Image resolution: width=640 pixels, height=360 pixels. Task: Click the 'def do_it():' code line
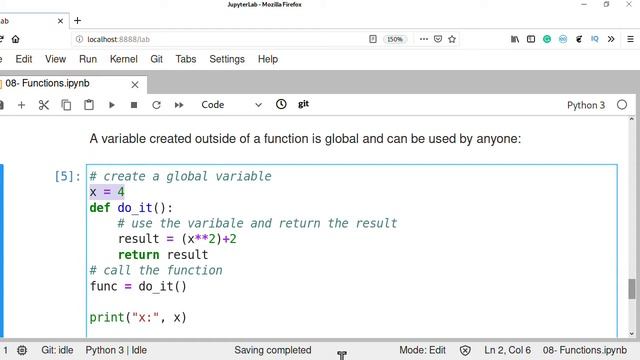[x=131, y=208]
